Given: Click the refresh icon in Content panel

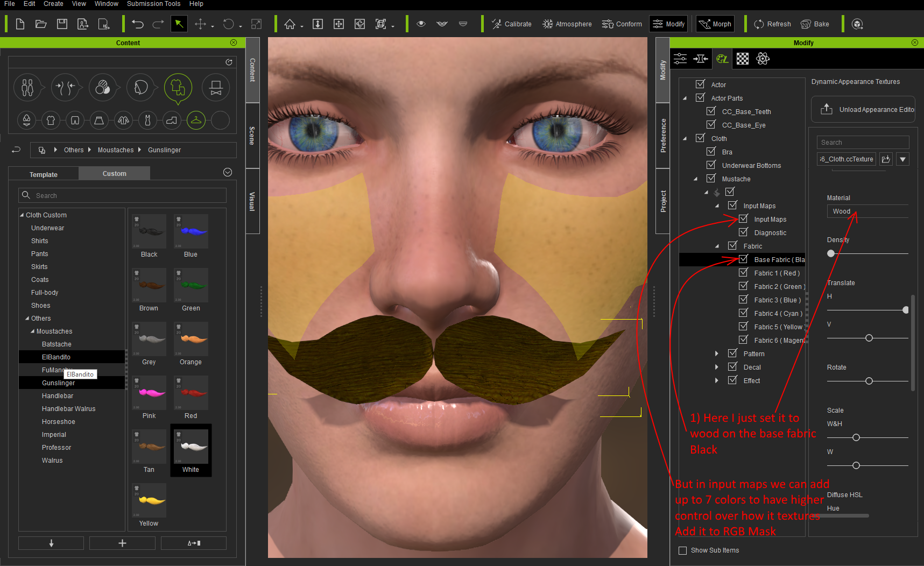Looking at the screenshot, I should pyautogui.click(x=229, y=62).
